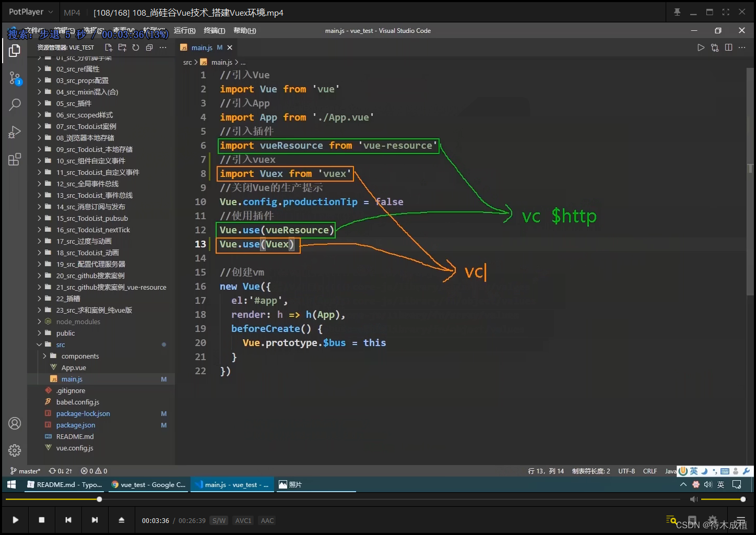Switch to vue_test Google Chrome taskbar item
This screenshot has height=535, width=756.
click(149, 484)
